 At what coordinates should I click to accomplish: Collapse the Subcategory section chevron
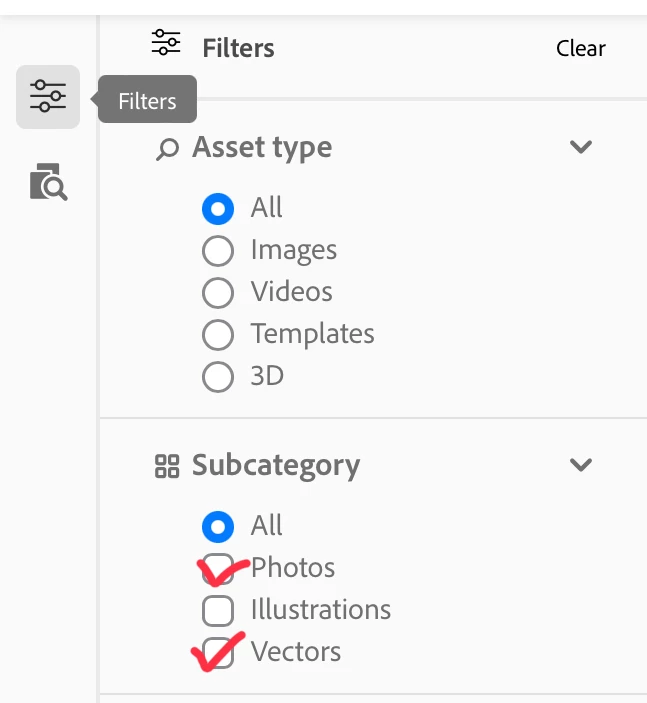click(580, 465)
